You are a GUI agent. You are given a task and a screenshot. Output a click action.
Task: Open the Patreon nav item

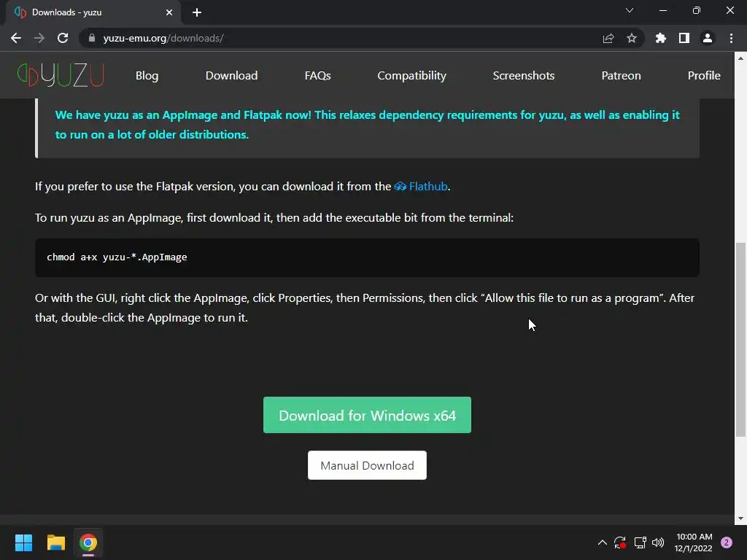tap(622, 75)
